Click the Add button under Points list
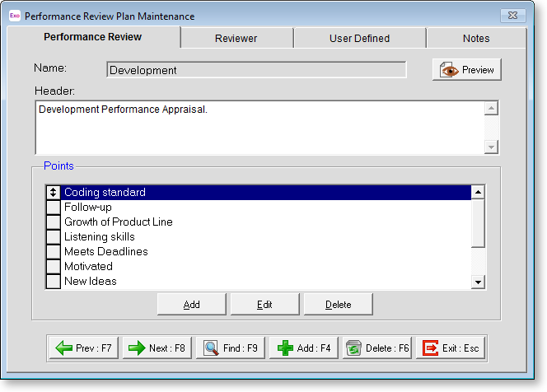 [x=192, y=305]
